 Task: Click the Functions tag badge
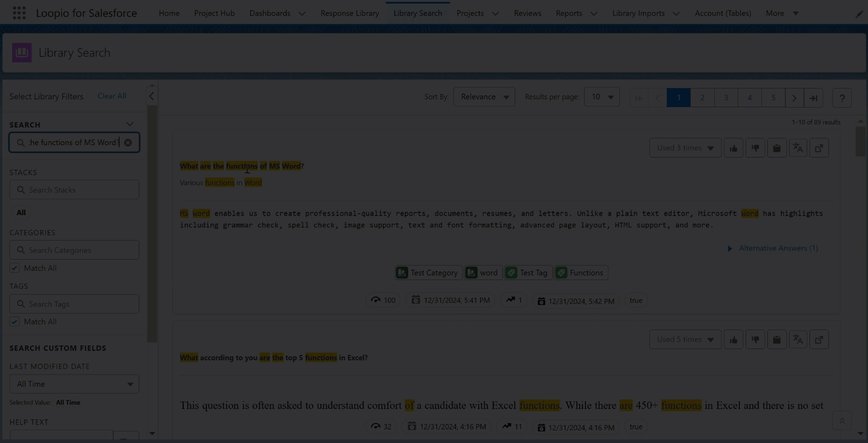(581, 273)
